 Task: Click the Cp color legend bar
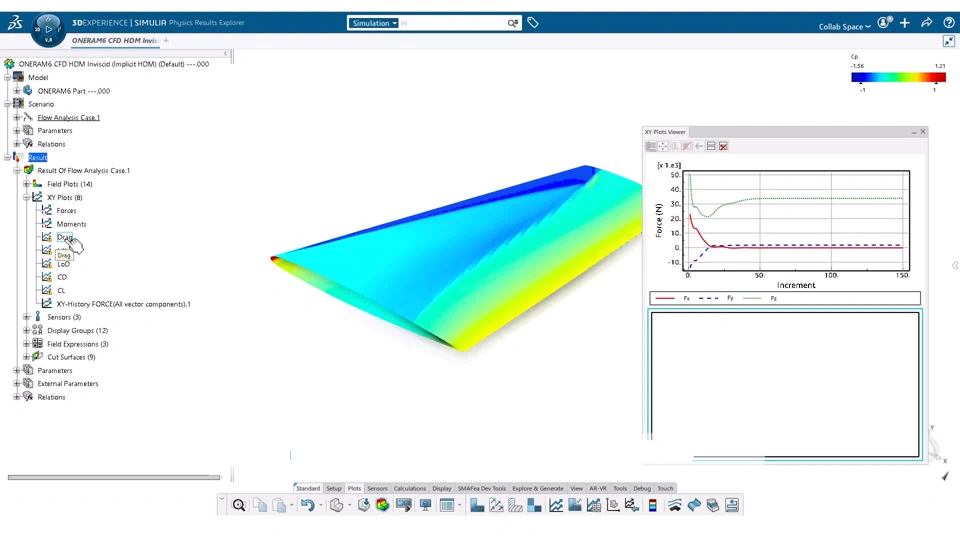[x=898, y=77]
